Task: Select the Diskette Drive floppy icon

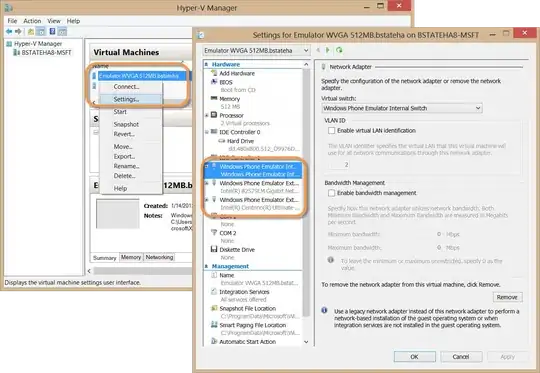Action: tap(214, 249)
